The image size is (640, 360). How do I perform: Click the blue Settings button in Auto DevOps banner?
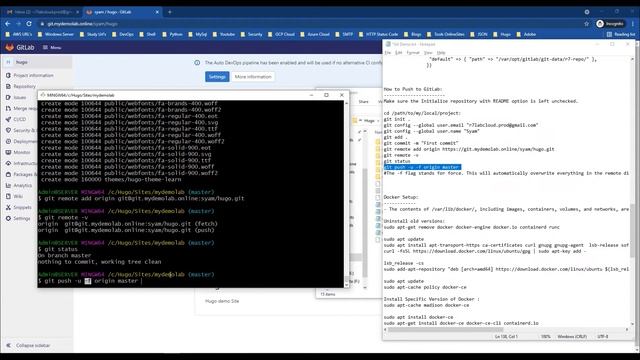pyautogui.click(x=217, y=77)
